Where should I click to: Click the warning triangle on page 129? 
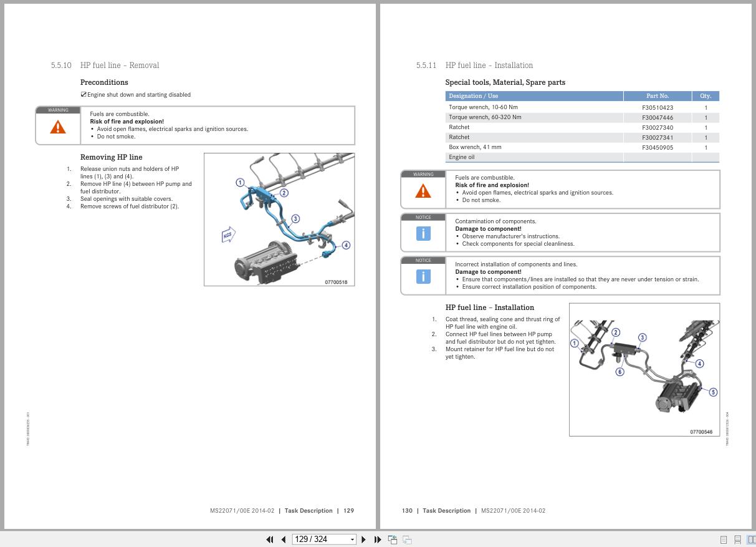pos(58,127)
